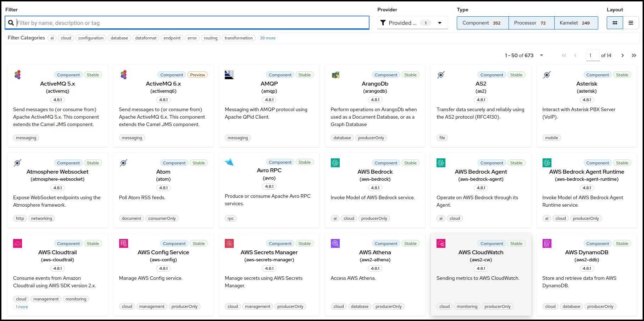Select the database filter category chip

click(119, 38)
